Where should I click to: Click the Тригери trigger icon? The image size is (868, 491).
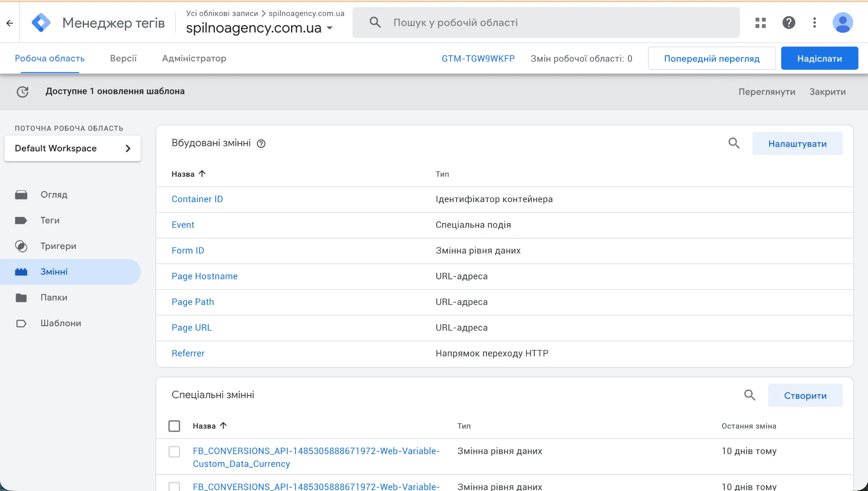tap(21, 246)
